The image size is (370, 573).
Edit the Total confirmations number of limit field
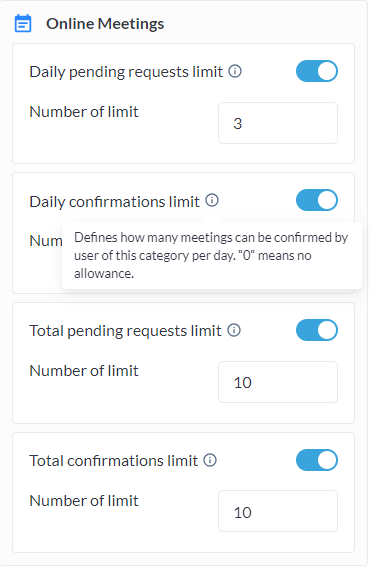278,511
